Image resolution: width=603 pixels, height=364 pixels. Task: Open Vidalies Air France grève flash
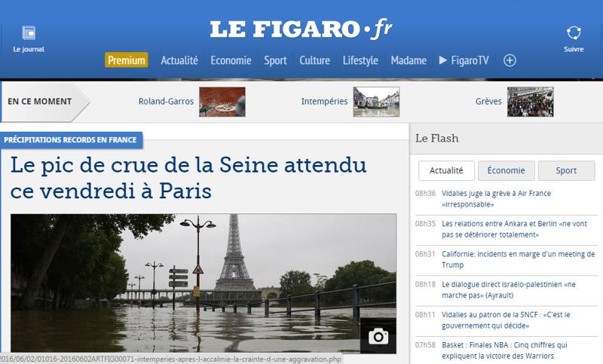[496, 199]
